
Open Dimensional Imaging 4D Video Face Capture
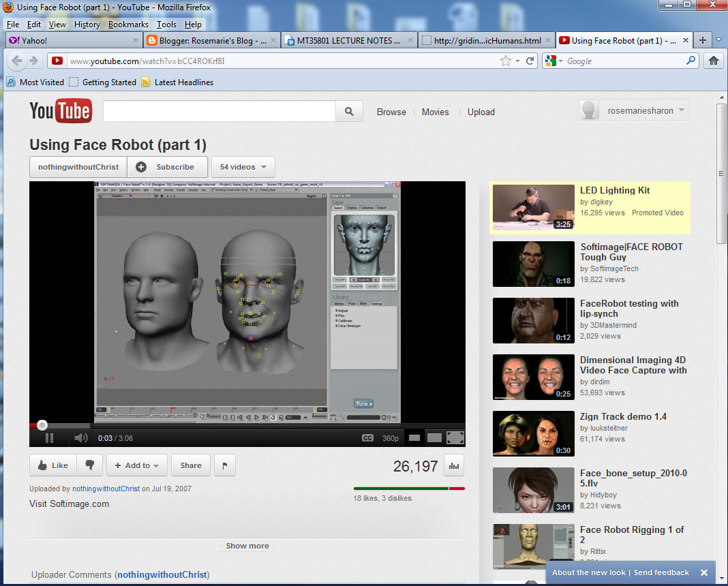click(633, 365)
